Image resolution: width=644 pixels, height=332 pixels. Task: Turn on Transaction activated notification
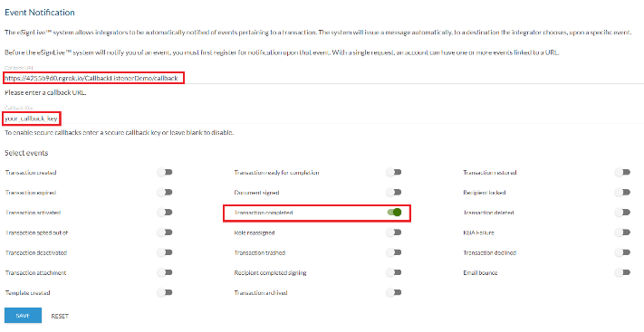click(165, 213)
